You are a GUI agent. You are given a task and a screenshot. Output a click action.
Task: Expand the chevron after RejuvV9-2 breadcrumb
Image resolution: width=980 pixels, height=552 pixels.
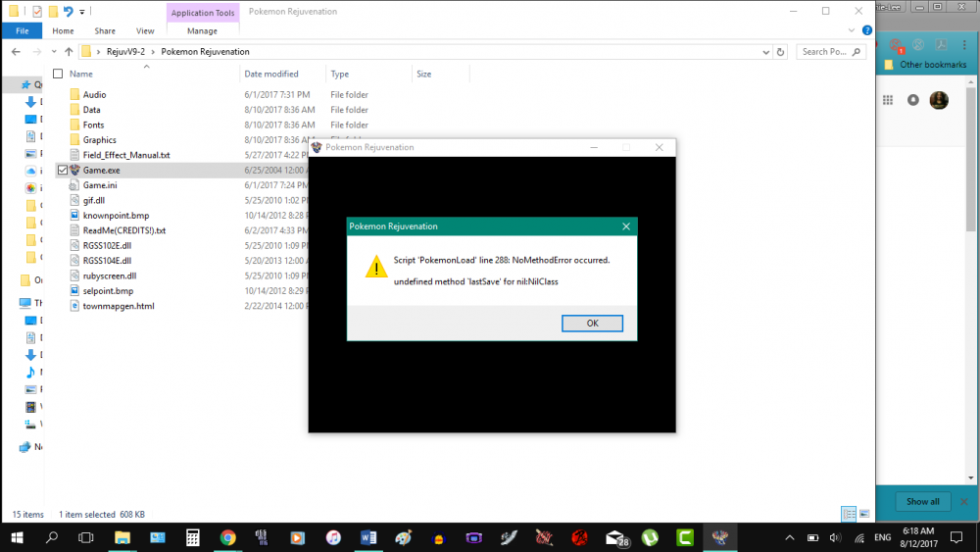[x=153, y=52]
